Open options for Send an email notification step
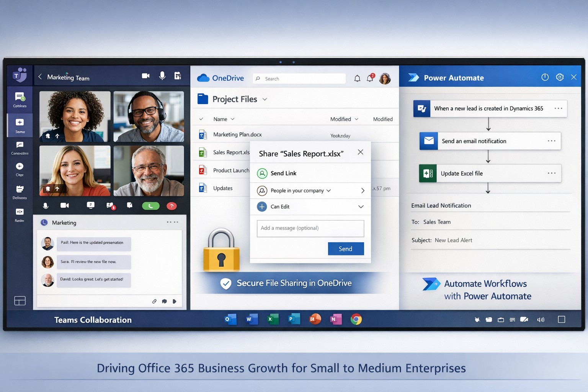 pyautogui.click(x=551, y=141)
